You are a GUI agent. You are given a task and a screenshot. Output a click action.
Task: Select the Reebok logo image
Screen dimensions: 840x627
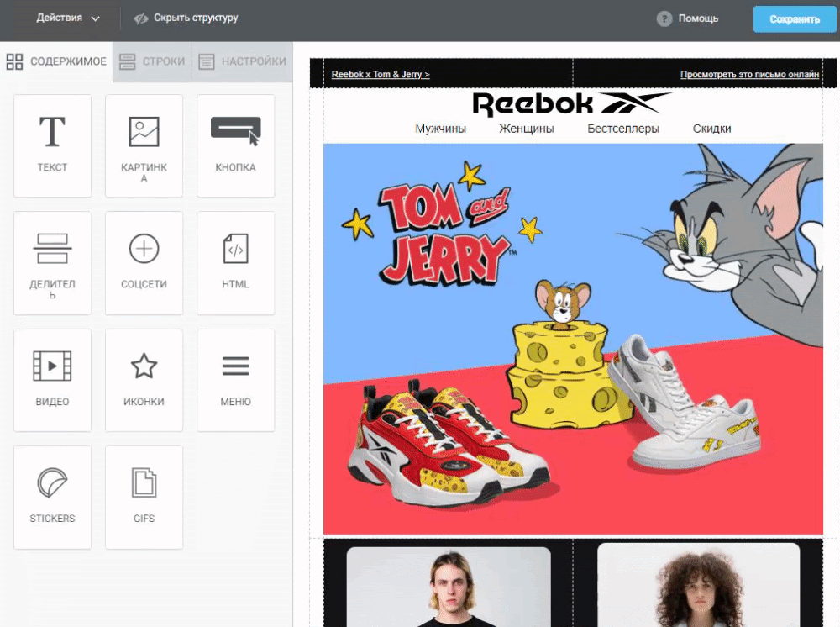[571, 104]
